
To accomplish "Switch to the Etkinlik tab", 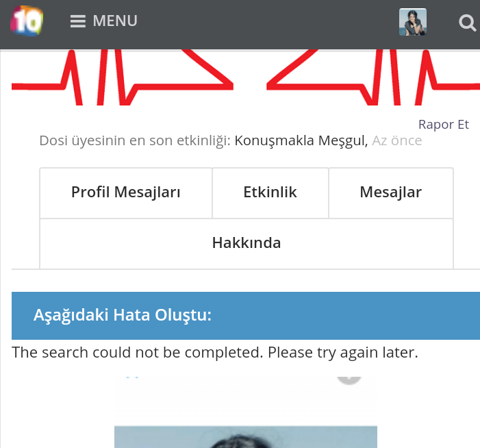I will [x=270, y=193].
